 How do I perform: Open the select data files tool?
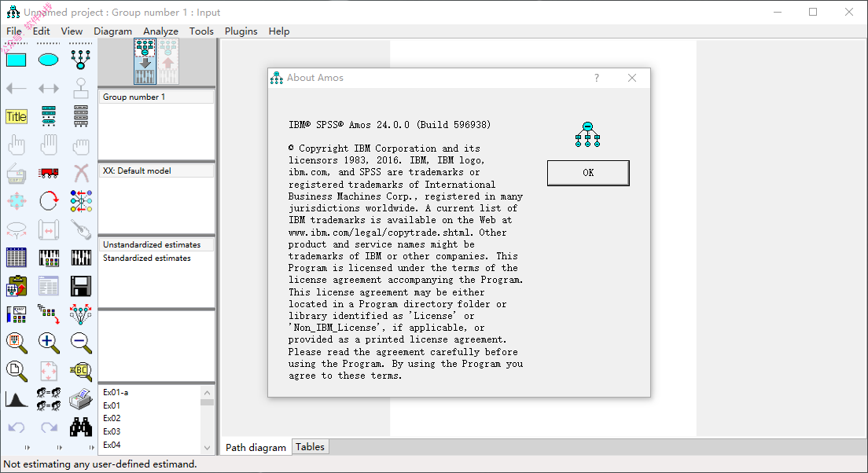pos(16,258)
